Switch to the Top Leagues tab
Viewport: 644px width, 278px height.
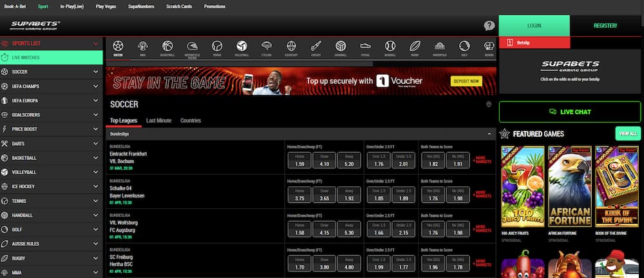(123, 121)
